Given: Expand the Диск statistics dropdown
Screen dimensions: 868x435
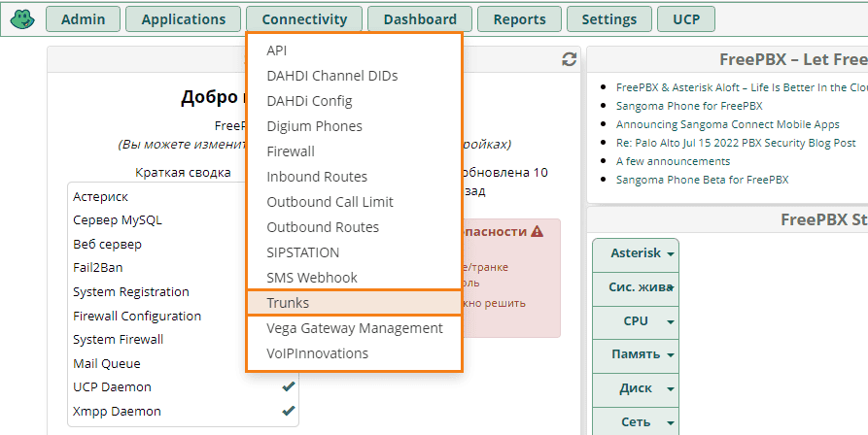Looking at the screenshot, I should (x=636, y=389).
